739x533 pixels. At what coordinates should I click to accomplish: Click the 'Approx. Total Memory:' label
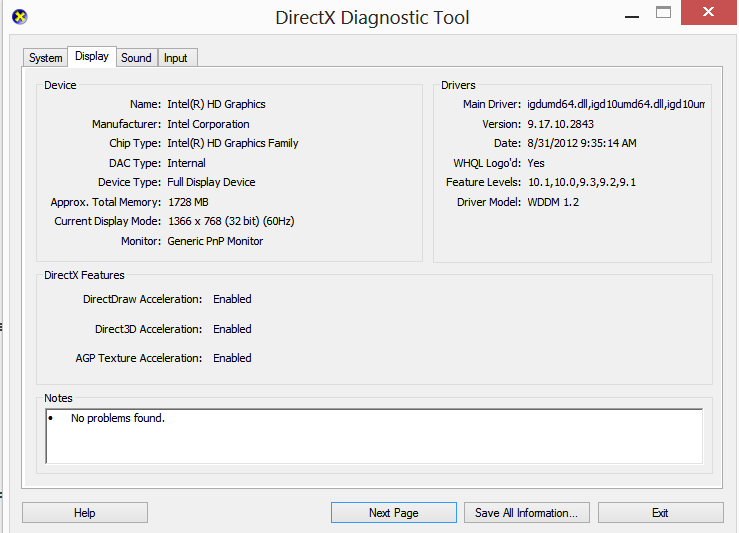[106, 202]
